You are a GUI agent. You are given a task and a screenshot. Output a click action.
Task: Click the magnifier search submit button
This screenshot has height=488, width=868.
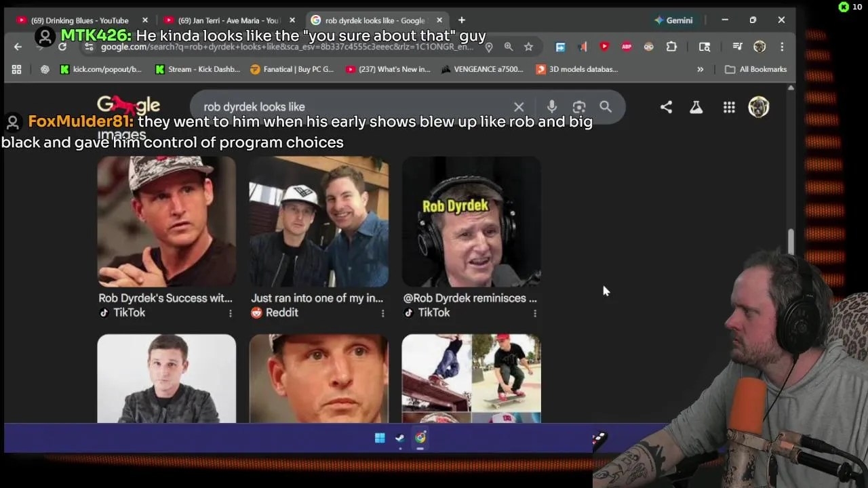coord(606,107)
